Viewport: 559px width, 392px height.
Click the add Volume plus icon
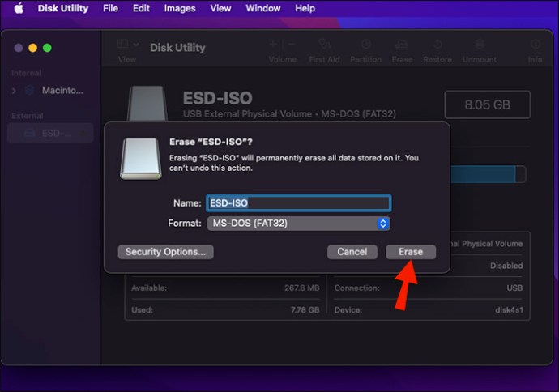click(x=274, y=45)
